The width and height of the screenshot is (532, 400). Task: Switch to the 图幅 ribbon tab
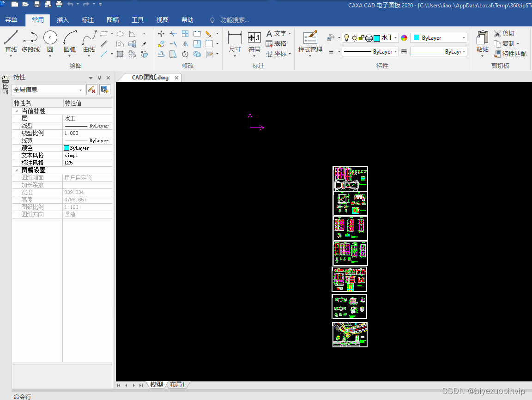pos(113,20)
